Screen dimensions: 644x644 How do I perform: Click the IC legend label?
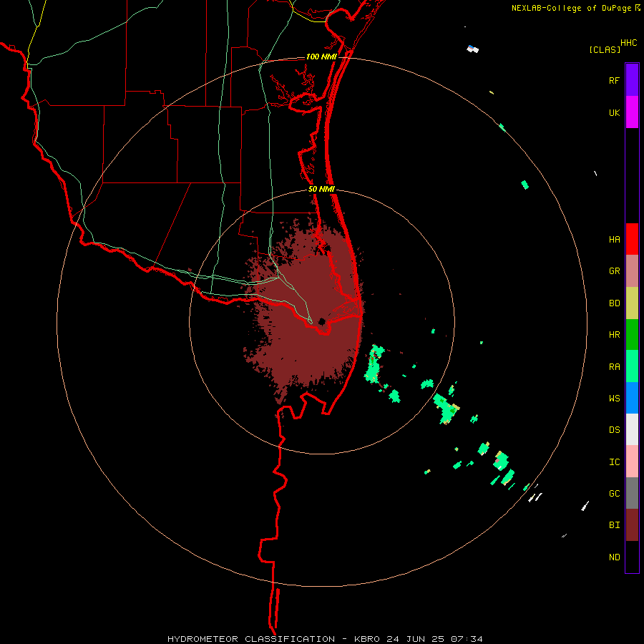(x=614, y=462)
